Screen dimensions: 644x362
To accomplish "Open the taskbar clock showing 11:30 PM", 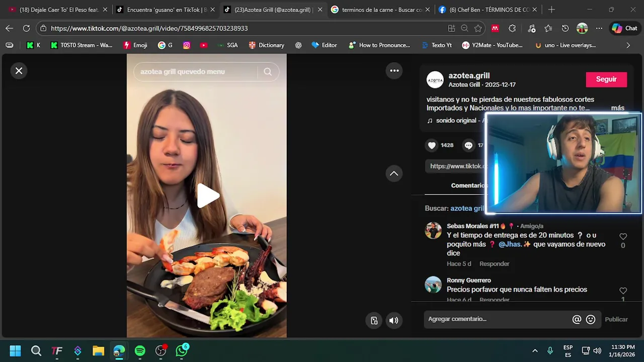I will (622, 350).
